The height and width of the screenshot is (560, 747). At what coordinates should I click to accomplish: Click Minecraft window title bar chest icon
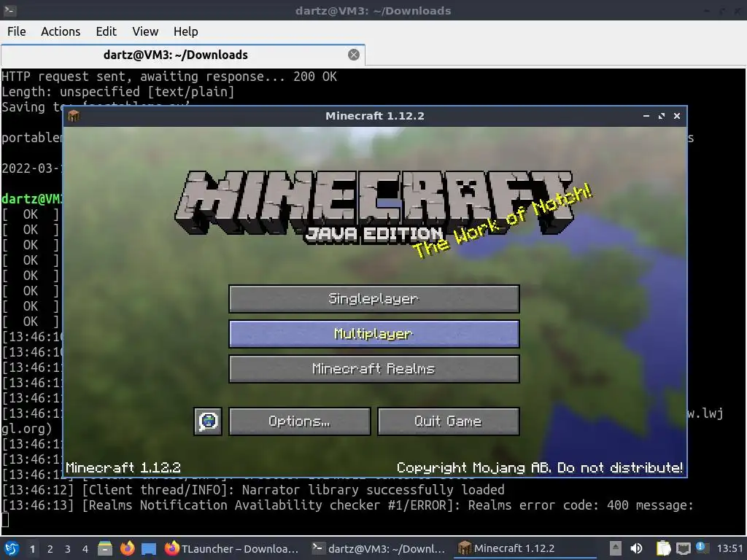click(x=74, y=116)
